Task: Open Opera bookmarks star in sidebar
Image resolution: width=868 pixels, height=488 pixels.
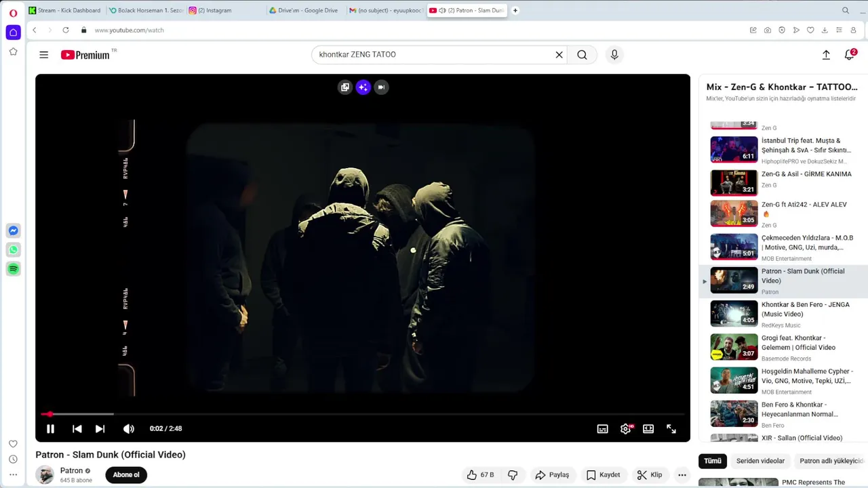Action: 13,52
